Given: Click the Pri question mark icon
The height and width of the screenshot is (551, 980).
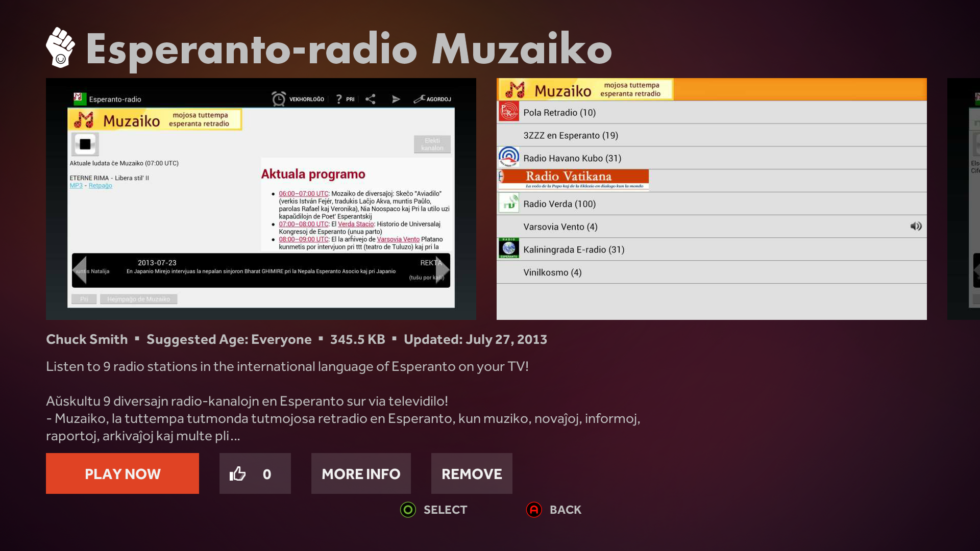Looking at the screenshot, I should 339,99.
